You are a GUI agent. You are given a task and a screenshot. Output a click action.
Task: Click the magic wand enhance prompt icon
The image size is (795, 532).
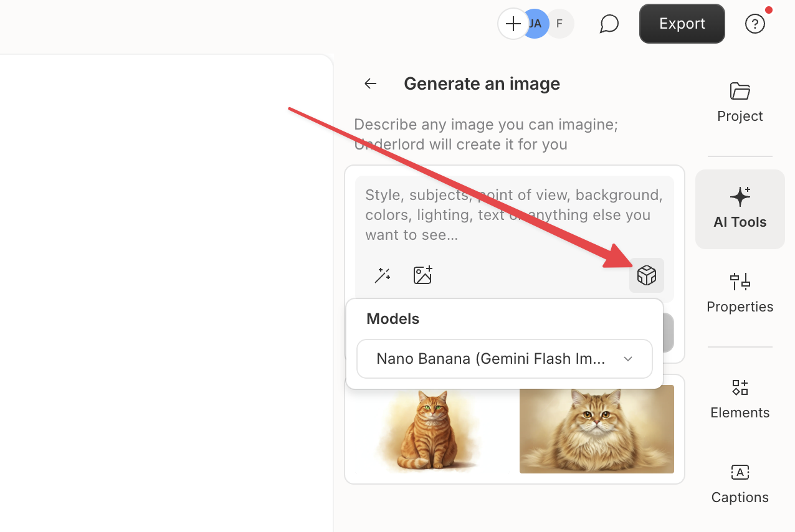click(382, 275)
